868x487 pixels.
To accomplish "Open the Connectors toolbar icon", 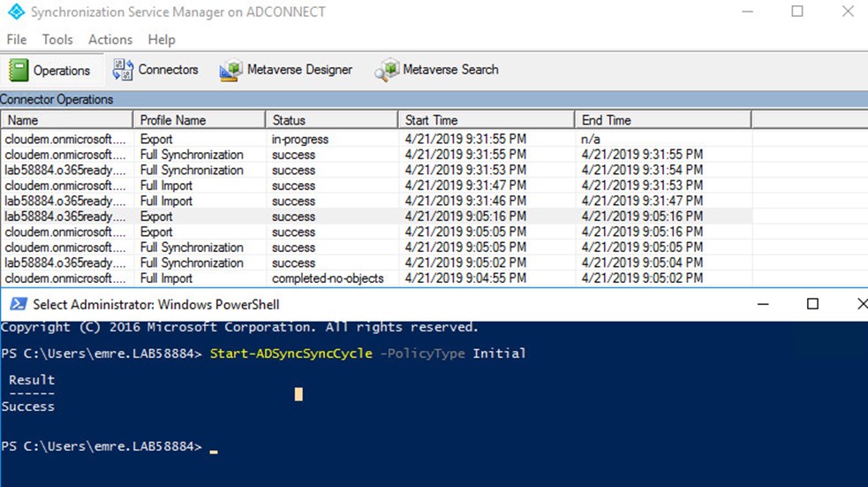I will [123, 70].
